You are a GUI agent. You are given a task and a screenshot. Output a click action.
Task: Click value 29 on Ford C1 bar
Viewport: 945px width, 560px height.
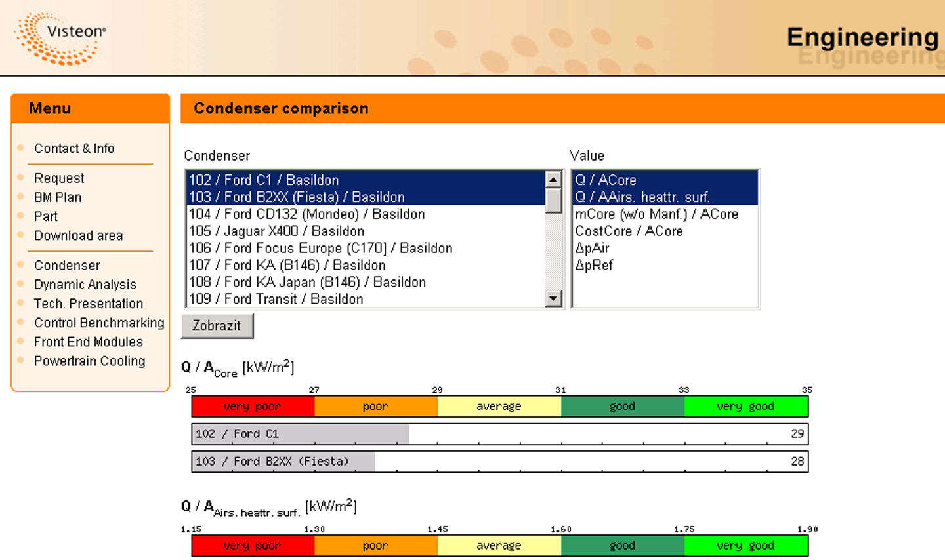coord(797,433)
